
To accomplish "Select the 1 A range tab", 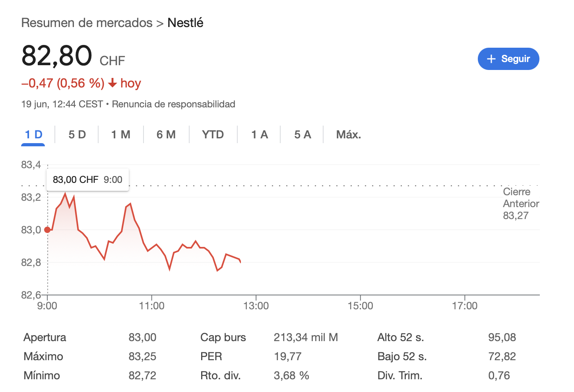I will point(260,135).
